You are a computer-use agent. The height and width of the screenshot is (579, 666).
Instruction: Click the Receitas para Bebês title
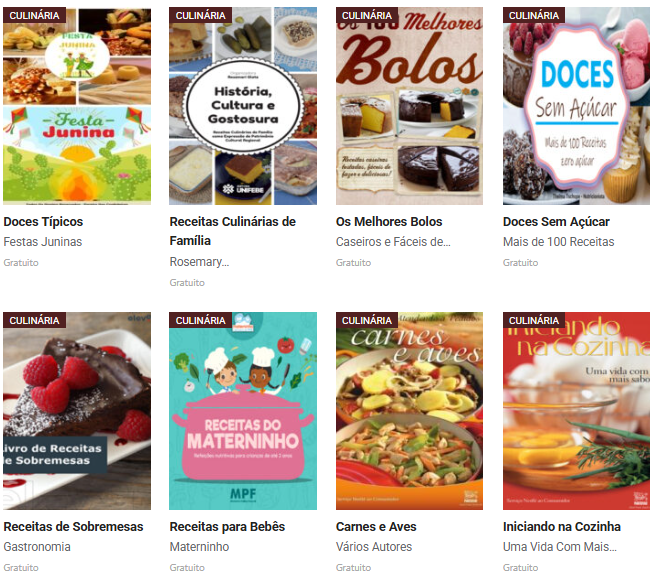[x=227, y=527]
